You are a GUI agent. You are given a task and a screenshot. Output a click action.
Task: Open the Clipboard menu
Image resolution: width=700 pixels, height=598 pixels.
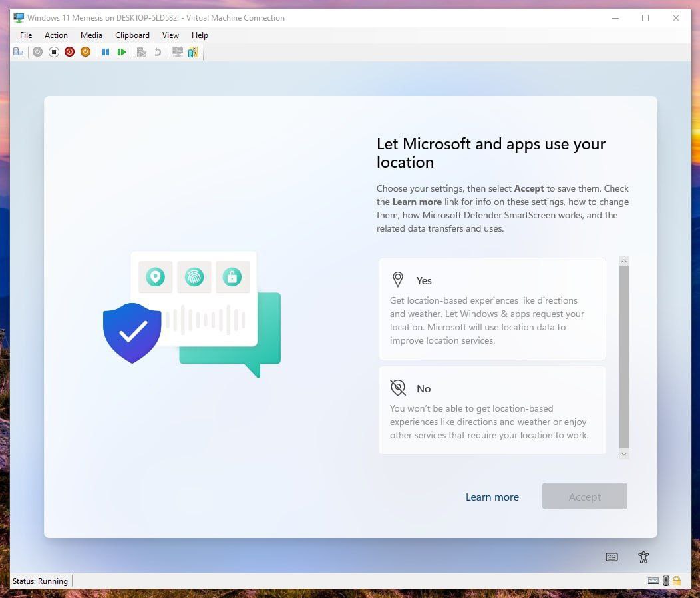[132, 35]
